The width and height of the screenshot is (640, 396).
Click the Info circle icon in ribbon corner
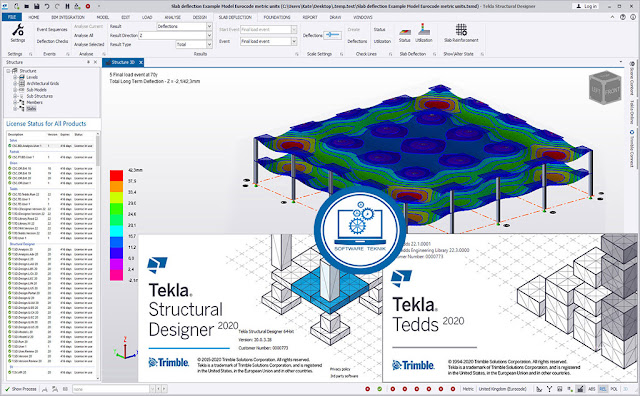pyautogui.click(x=633, y=17)
